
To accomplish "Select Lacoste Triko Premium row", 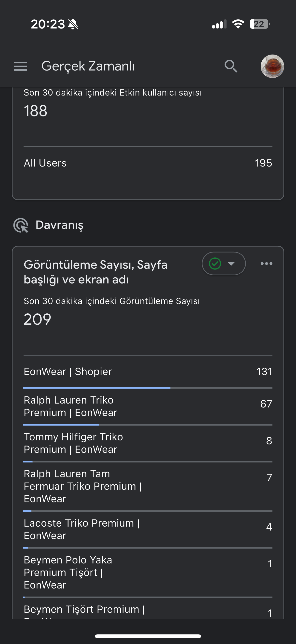I will click(148, 530).
